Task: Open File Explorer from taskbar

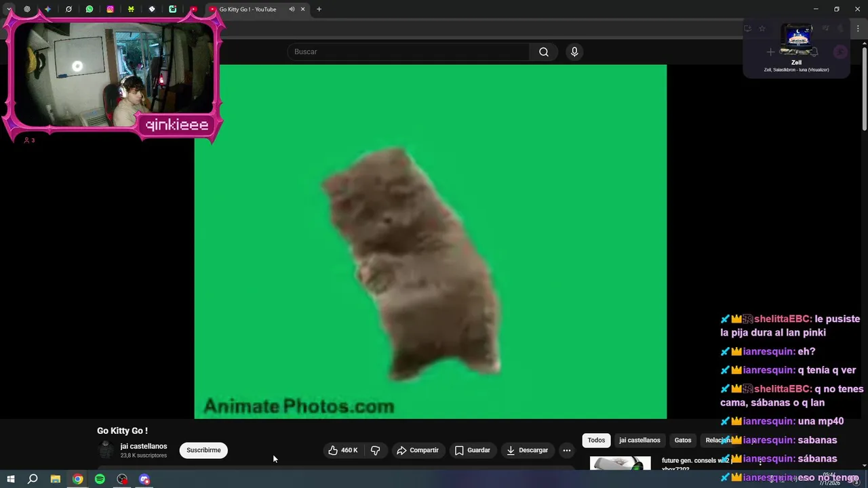Action: 56,479
